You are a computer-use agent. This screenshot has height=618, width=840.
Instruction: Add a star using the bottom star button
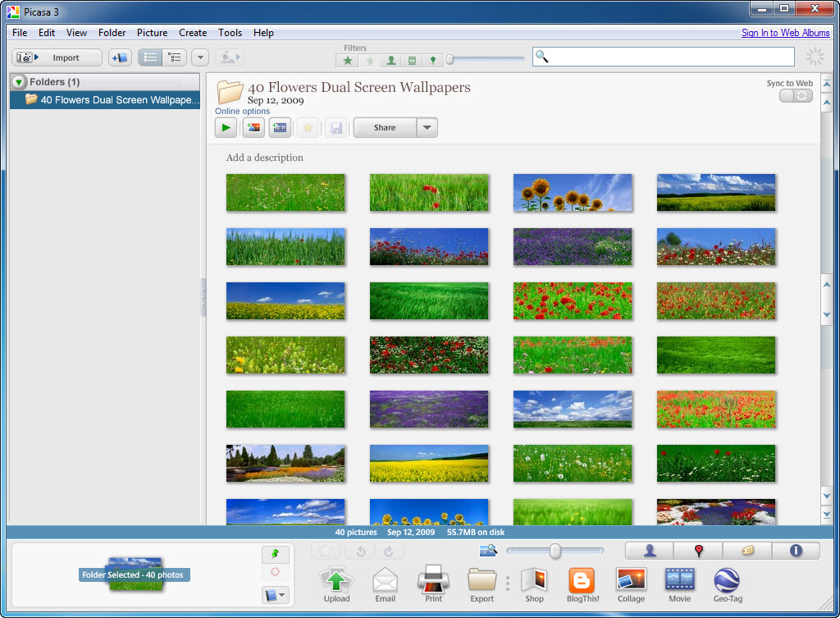[326, 551]
